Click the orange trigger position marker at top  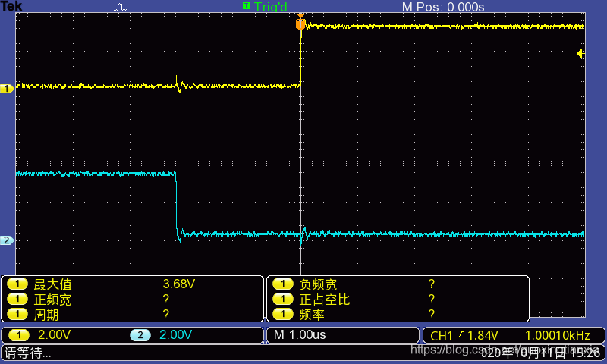point(300,23)
